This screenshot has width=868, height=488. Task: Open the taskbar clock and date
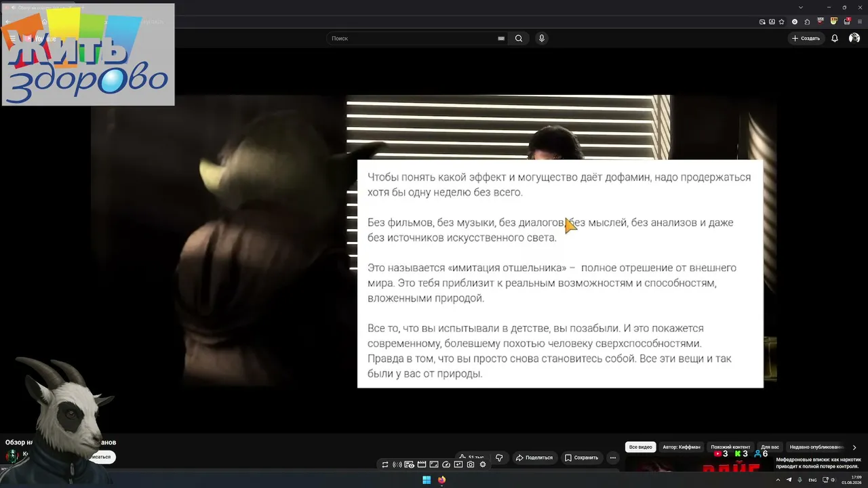[852, 480]
